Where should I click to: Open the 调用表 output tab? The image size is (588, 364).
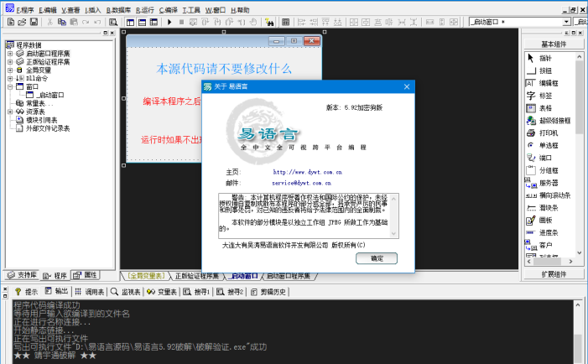point(89,292)
